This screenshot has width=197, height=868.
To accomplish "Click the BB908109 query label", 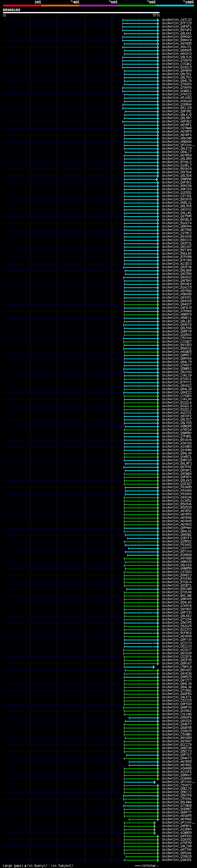I will click(x=11, y=10).
